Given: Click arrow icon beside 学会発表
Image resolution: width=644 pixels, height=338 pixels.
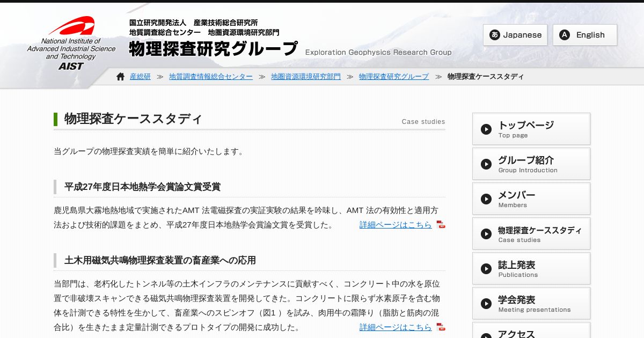Looking at the screenshot, I should point(486,304).
